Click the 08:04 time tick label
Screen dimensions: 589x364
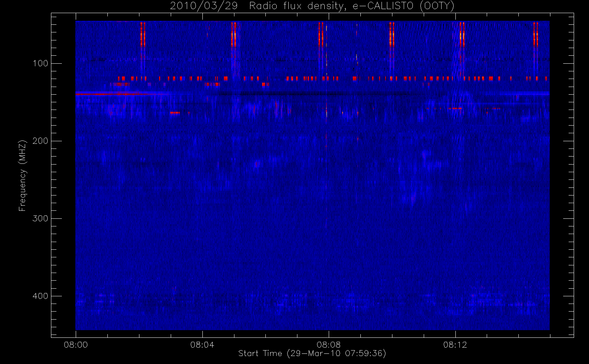[202, 345]
